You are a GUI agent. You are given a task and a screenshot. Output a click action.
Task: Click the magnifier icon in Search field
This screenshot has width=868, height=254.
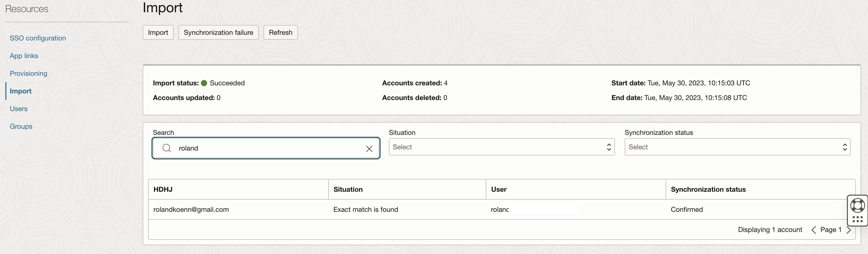coord(166,148)
